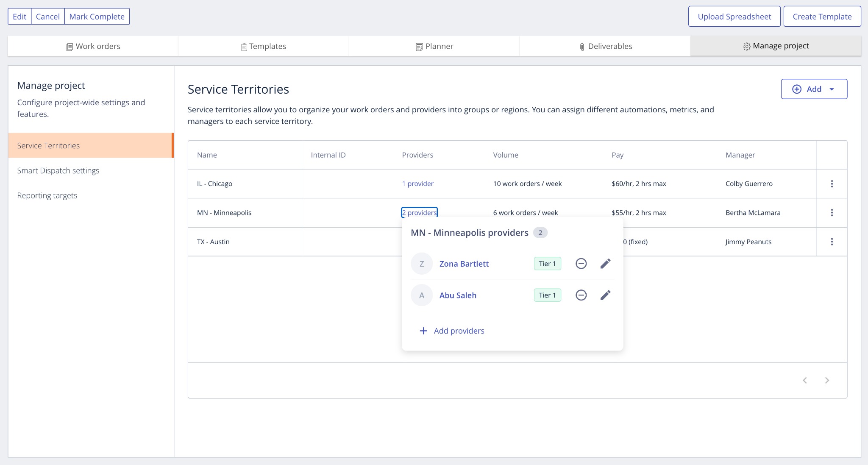The height and width of the screenshot is (465, 868).
Task: Open the kebab menu for TX - Austin
Action: (x=832, y=242)
